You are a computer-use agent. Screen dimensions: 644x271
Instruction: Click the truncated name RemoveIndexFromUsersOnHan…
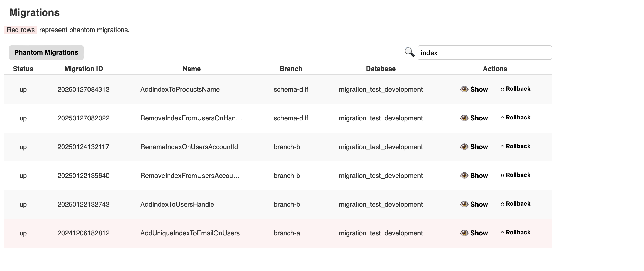pos(191,118)
